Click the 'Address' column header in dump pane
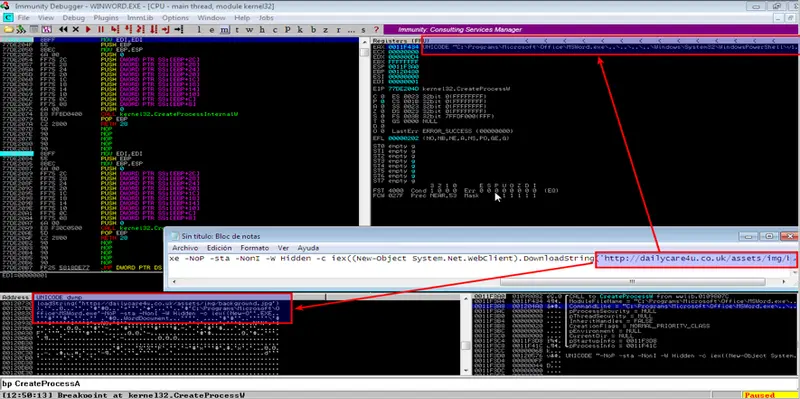 pos(15,297)
